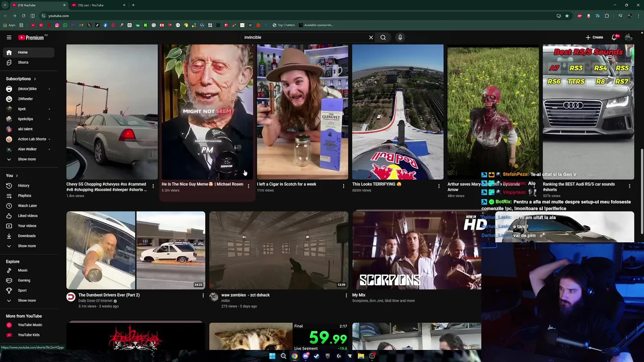Viewport: 644px width, 362px height.
Task: Click the Chrome icon in the taskbar
Action: 294,356
